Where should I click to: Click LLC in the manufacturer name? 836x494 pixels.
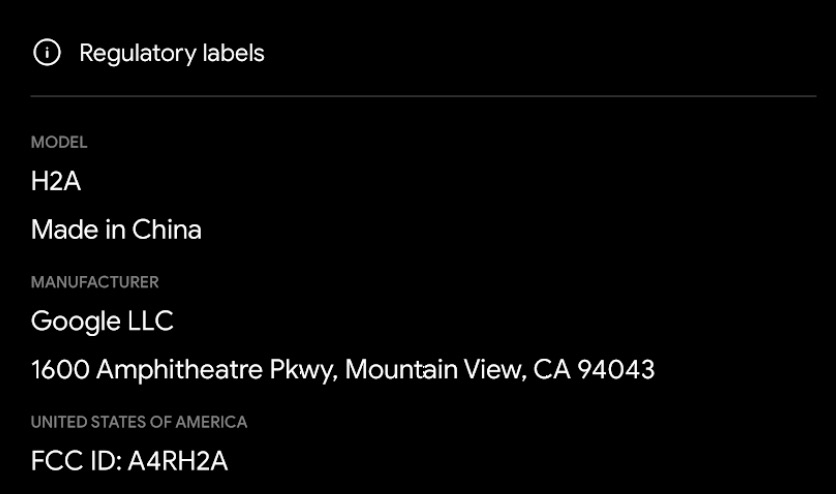(x=148, y=321)
